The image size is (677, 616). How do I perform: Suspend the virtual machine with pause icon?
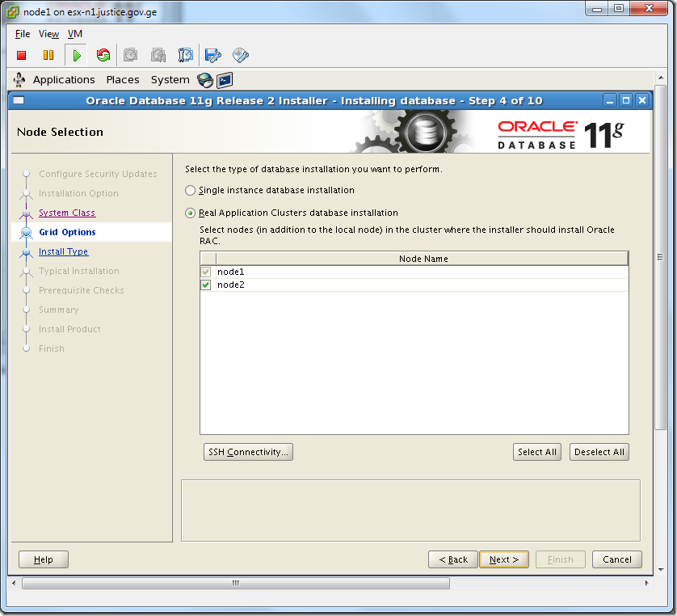(x=48, y=55)
